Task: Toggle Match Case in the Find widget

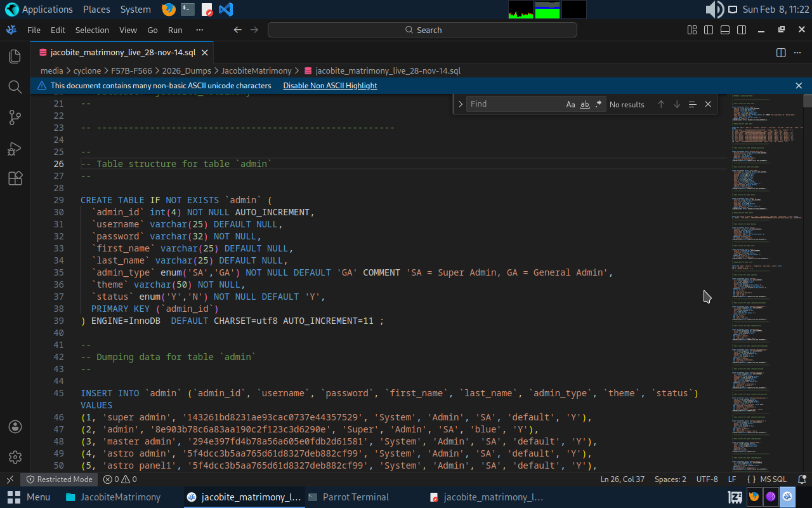Action: tap(571, 104)
